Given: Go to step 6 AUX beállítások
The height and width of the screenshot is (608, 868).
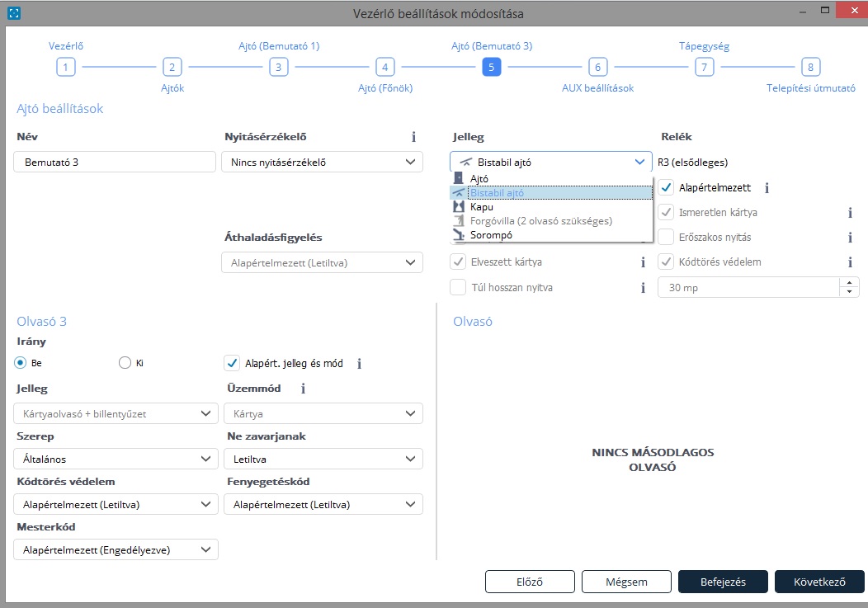Looking at the screenshot, I should [x=598, y=68].
